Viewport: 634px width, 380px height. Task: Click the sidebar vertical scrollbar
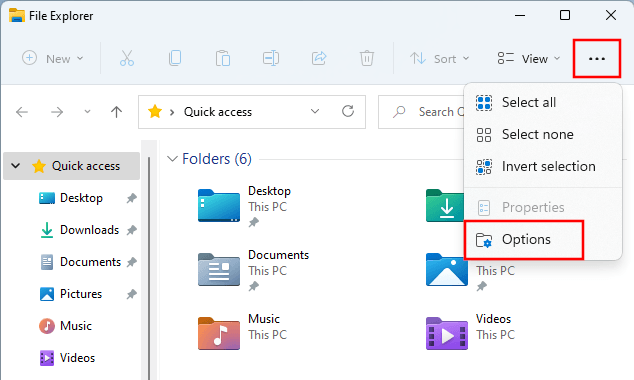[x=149, y=267]
